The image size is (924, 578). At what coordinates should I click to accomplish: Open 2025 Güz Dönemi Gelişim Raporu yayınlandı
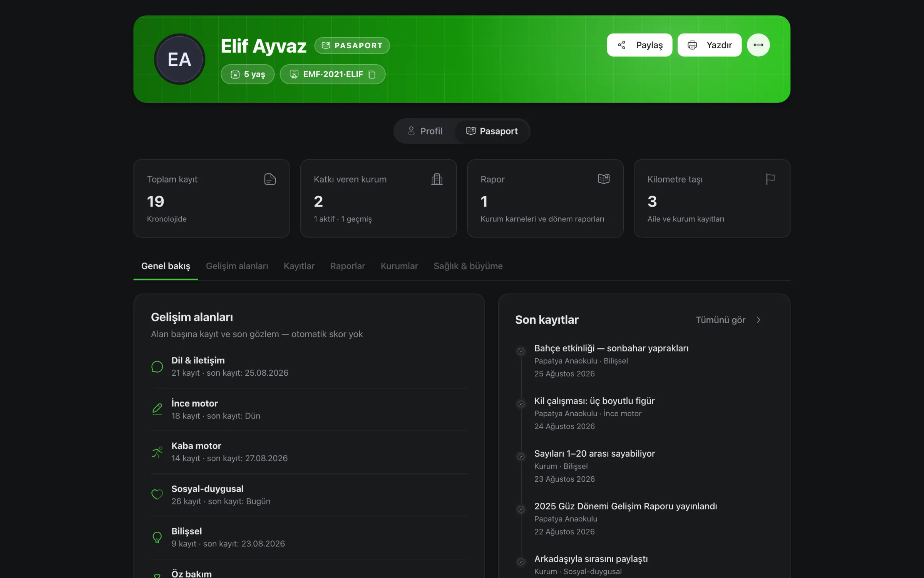tap(625, 506)
